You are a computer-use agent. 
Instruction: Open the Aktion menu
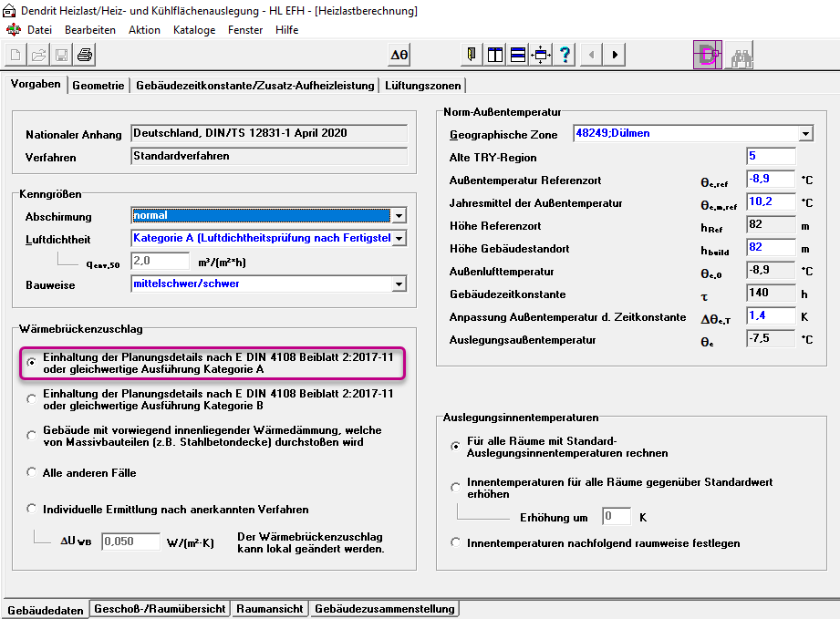click(x=144, y=30)
